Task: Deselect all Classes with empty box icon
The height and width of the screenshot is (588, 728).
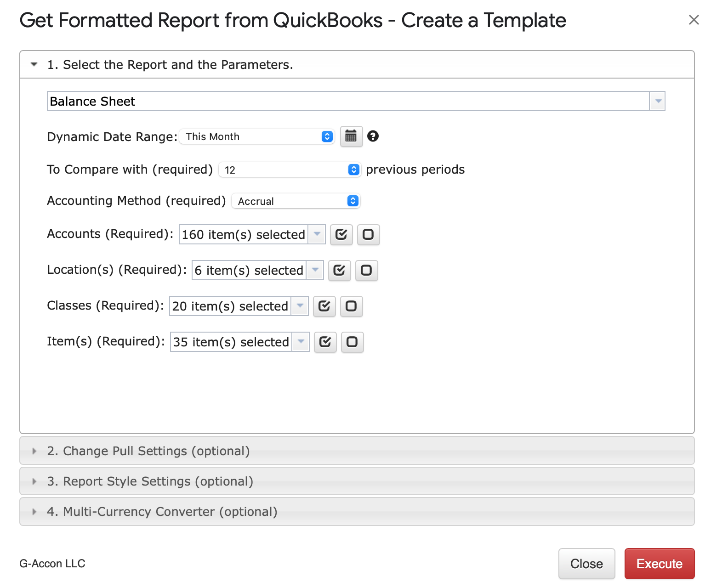Action: (x=351, y=306)
